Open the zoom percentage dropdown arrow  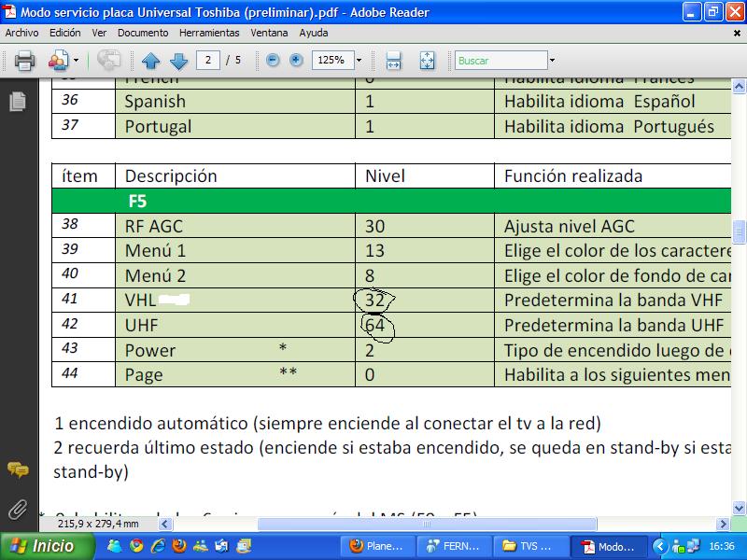coord(359,61)
